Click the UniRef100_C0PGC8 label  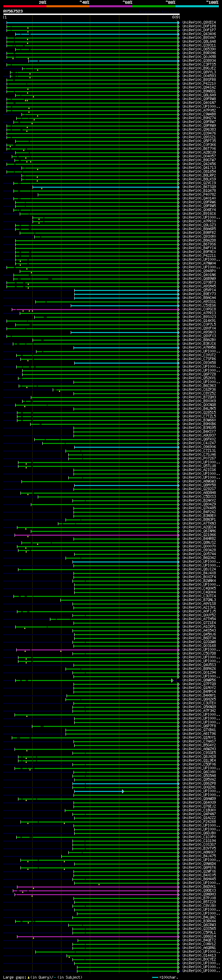click(x=199, y=309)
